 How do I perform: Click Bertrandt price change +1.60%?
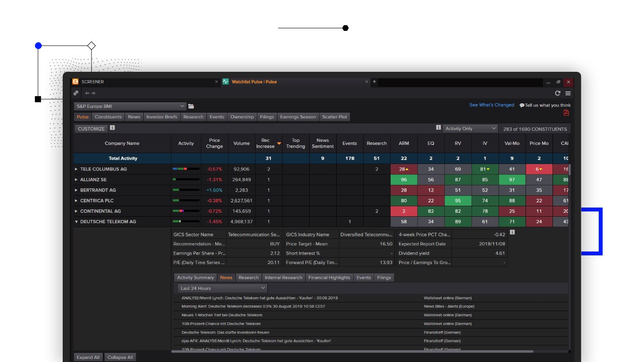tap(214, 190)
